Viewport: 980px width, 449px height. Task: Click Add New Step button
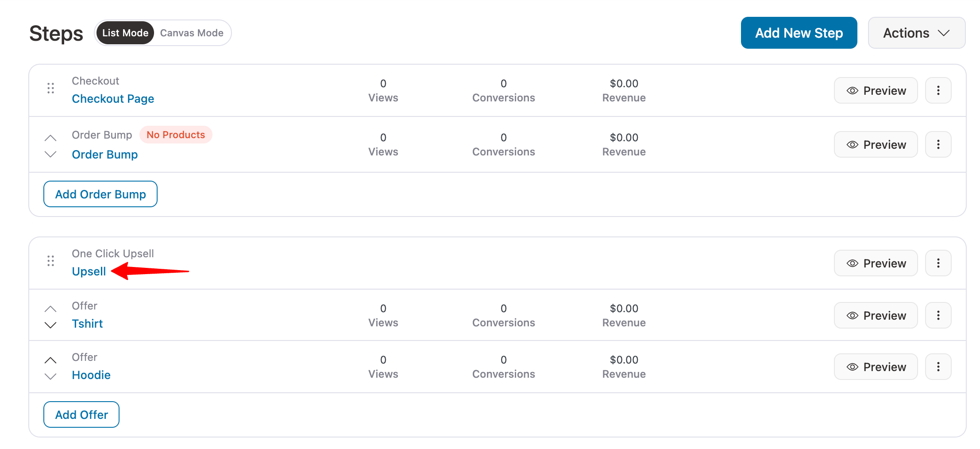click(799, 33)
